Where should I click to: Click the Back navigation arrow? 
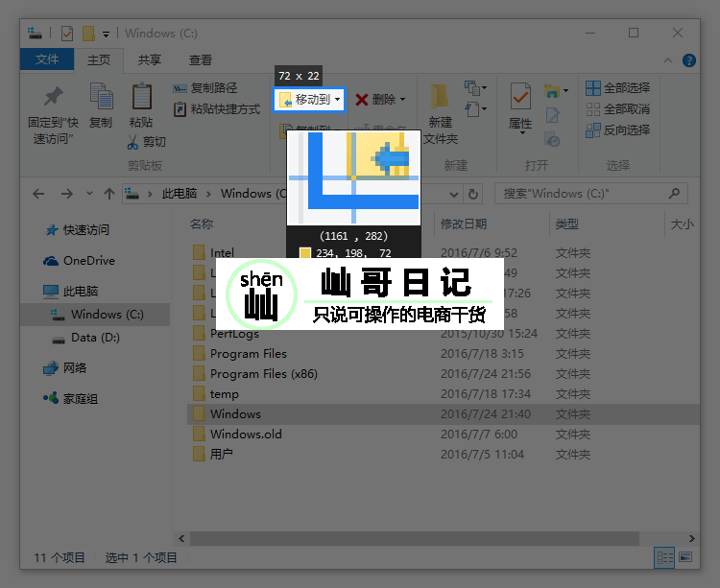coord(38,194)
